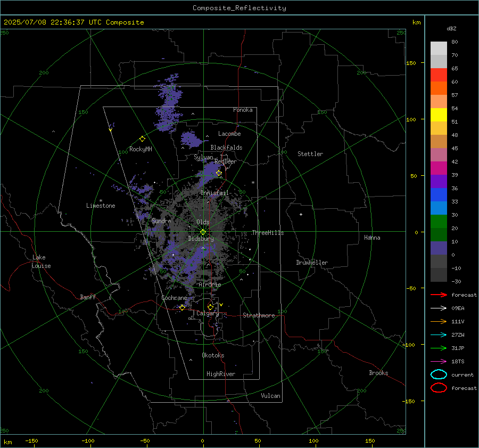Click the cyan current ellipse icon

439,374
